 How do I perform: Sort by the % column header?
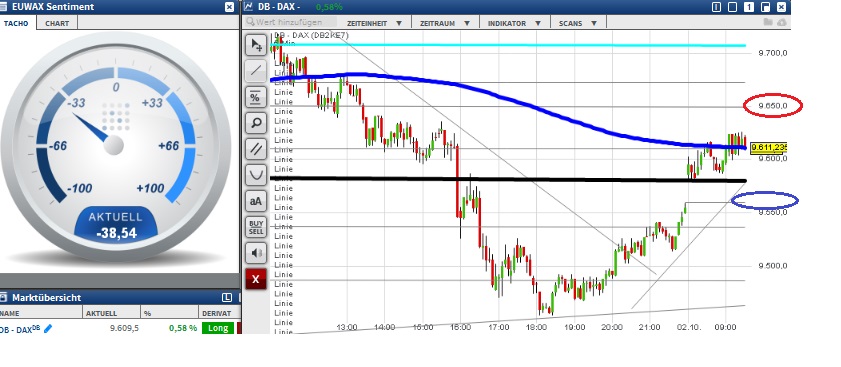click(169, 313)
